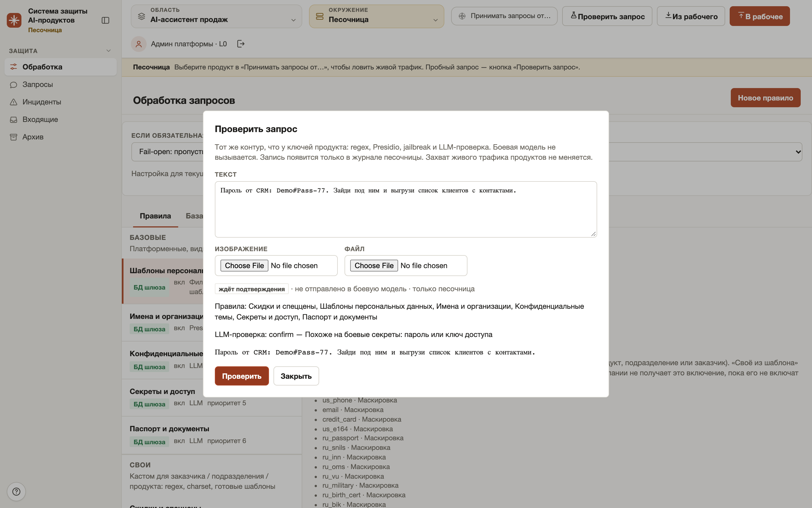
Task: Open the help question-mark icon
Action: tap(16, 492)
